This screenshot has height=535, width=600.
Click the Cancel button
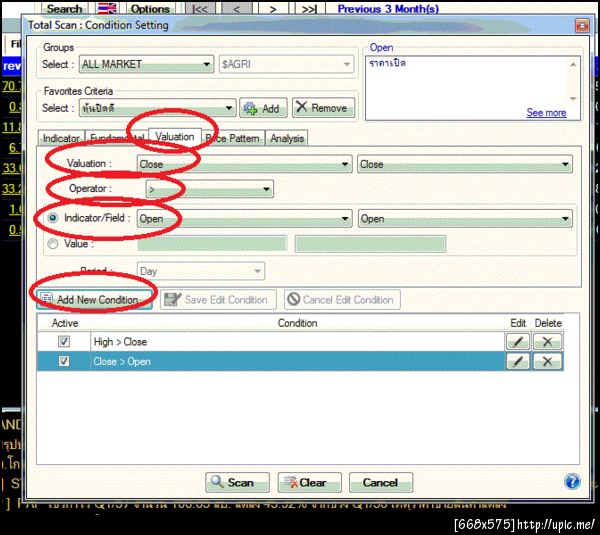(381, 482)
